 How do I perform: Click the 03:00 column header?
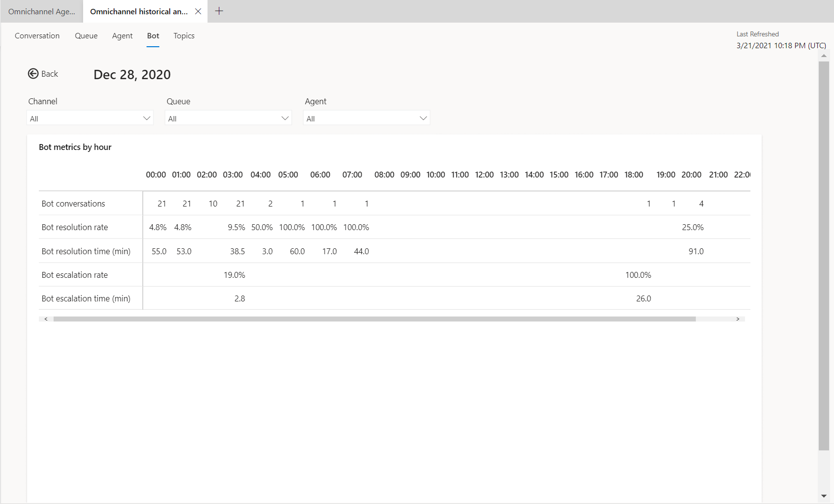click(x=233, y=175)
